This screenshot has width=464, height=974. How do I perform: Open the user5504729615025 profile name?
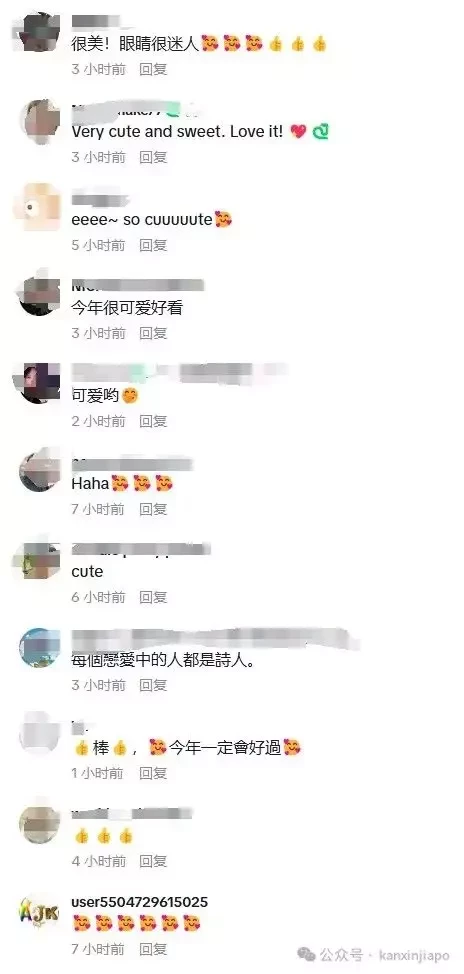point(140,902)
